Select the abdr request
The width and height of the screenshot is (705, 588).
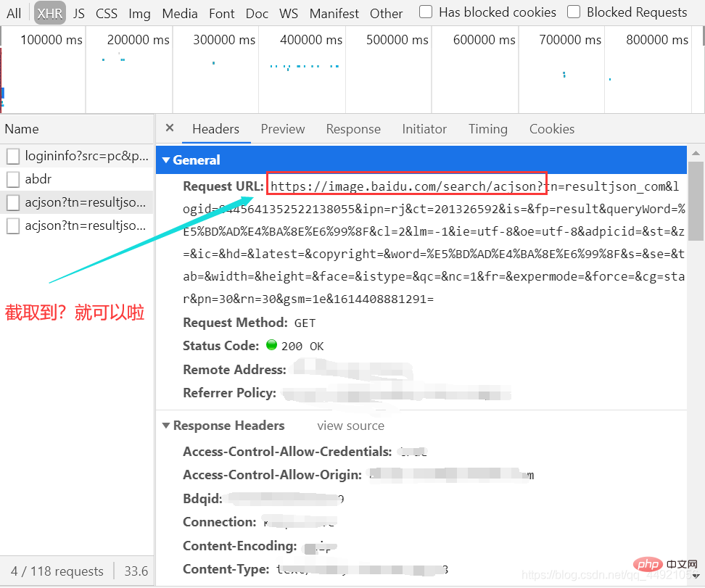[38, 179]
